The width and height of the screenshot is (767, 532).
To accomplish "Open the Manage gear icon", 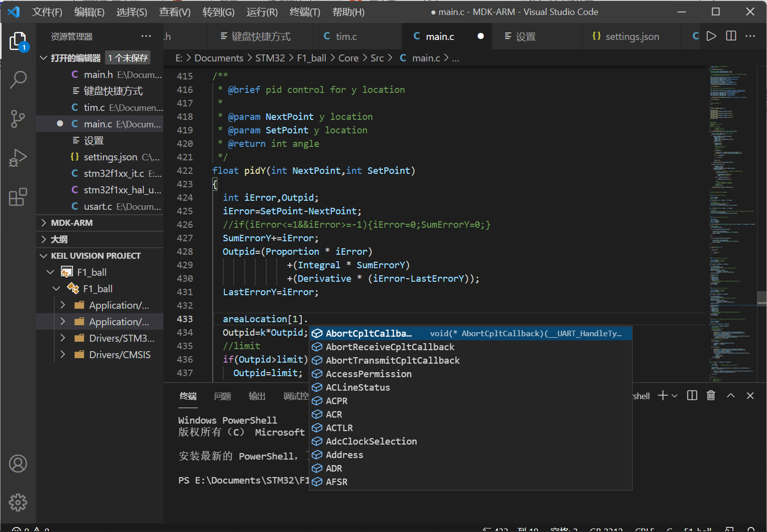I will [x=18, y=503].
